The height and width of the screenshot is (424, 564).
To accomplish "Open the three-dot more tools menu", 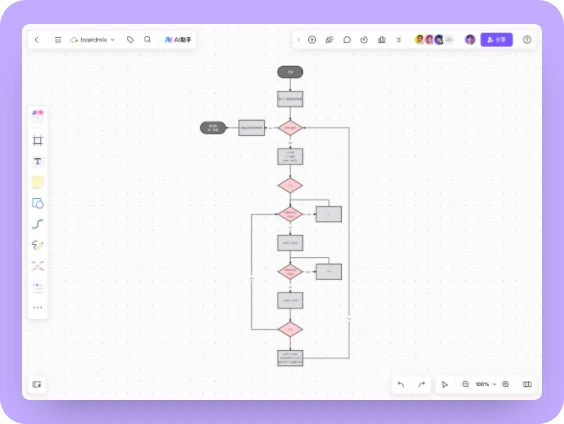I will pyautogui.click(x=37, y=307).
